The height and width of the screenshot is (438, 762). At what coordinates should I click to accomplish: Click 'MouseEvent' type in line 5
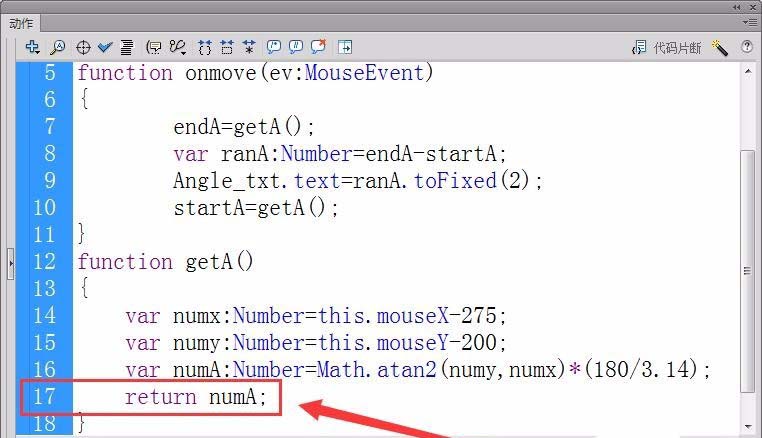point(364,73)
